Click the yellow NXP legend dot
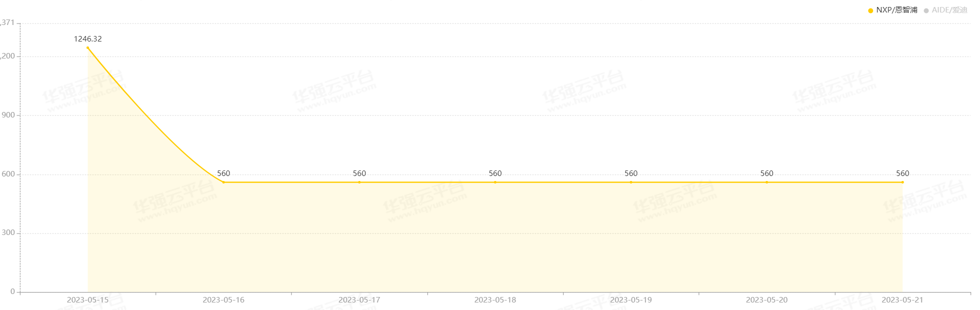 (x=870, y=10)
